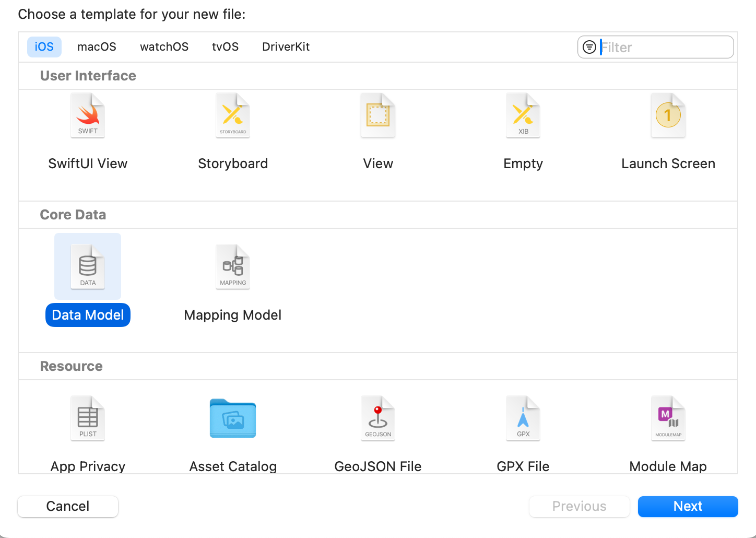The width and height of the screenshot is (756, 538).
Task: Choose the Asset Catalog folder icon
Action: 233,418
